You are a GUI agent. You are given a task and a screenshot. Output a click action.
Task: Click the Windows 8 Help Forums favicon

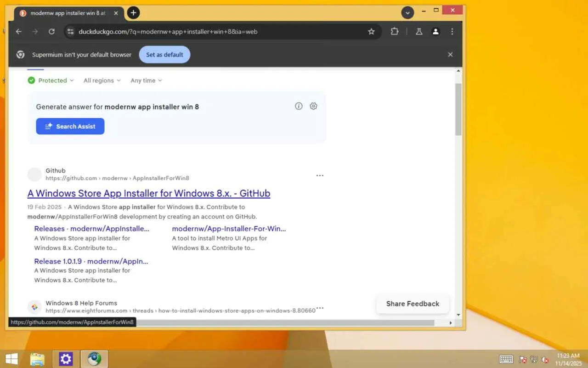click(34, 307)
